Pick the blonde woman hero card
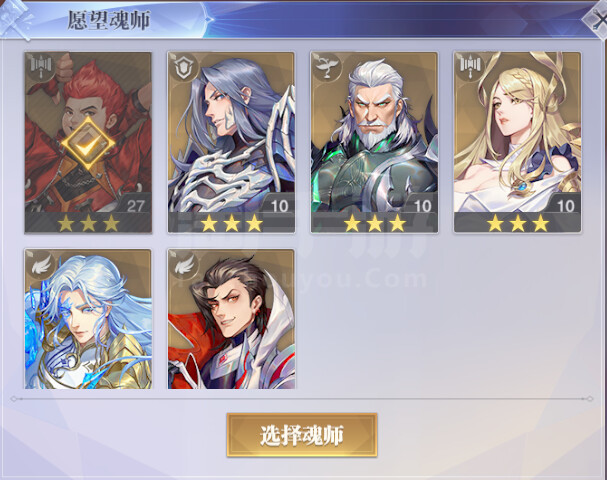The image size is (607, 480). [x=518, y=142]
